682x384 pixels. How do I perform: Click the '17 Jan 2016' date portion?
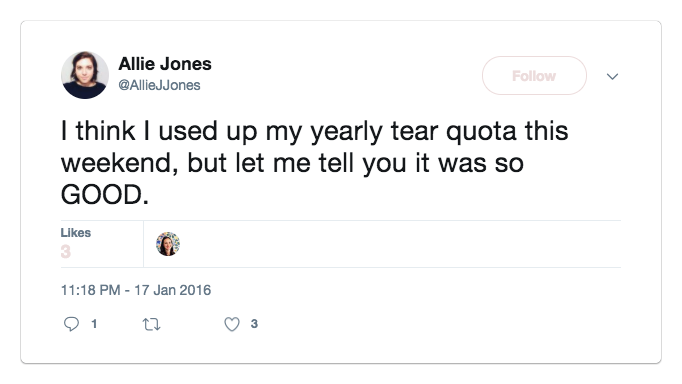[172, 290]
